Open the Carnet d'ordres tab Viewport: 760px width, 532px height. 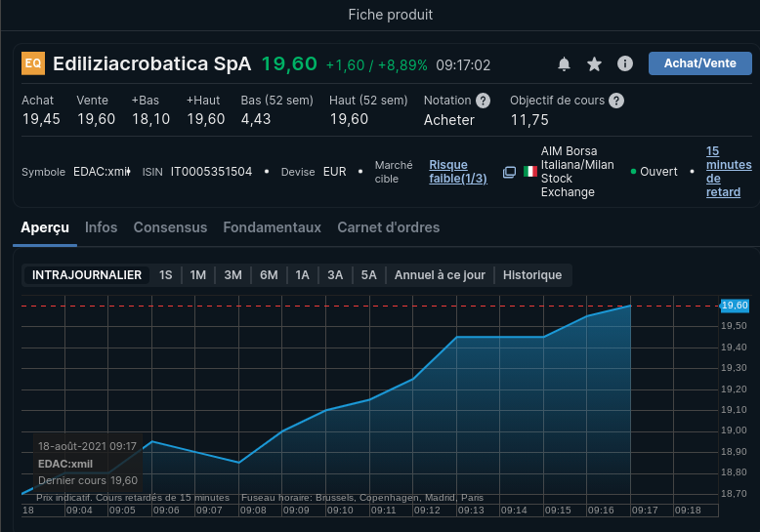pyautogui.click(x=388, y=227)
